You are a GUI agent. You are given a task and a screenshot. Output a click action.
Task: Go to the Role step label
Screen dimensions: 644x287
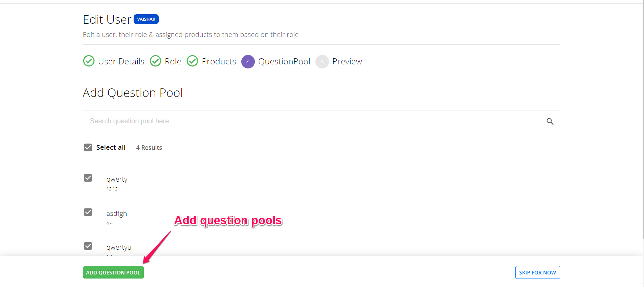click(173, 61)
